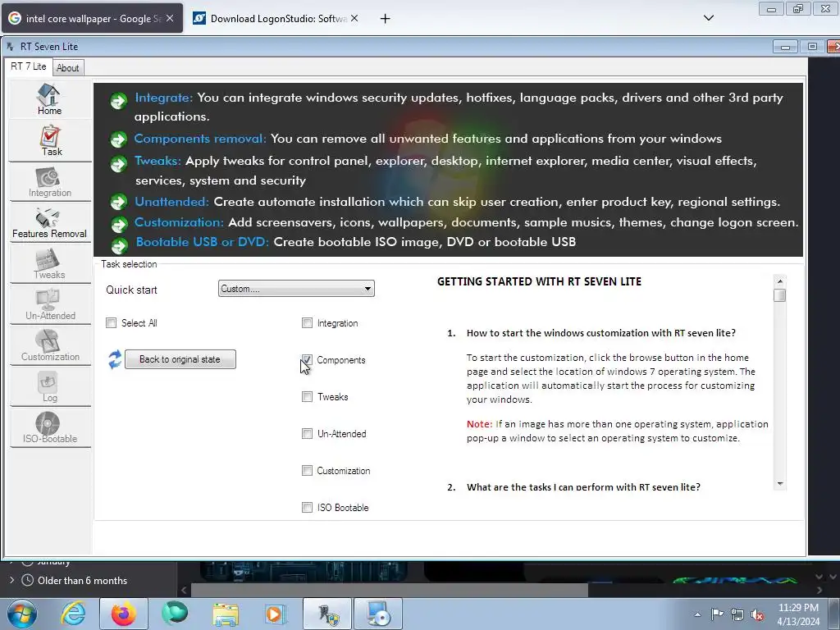Open the ISO-Bootable sidebar icon

pos(49,428)
